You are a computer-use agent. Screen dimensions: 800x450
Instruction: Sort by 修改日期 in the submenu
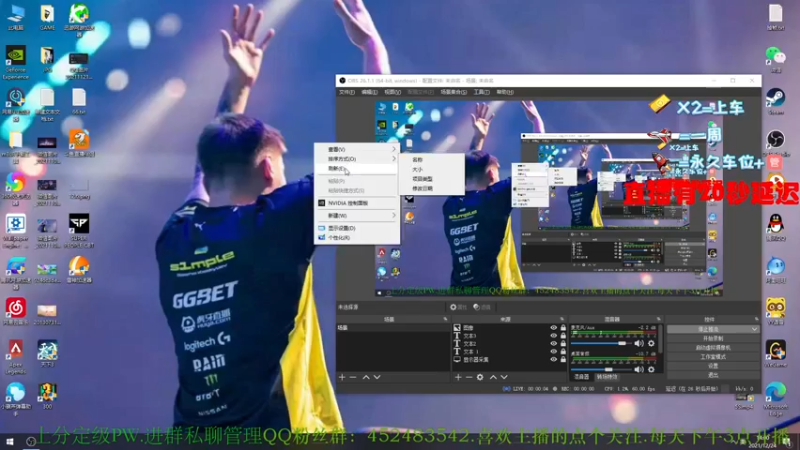(x=432, y=189)
